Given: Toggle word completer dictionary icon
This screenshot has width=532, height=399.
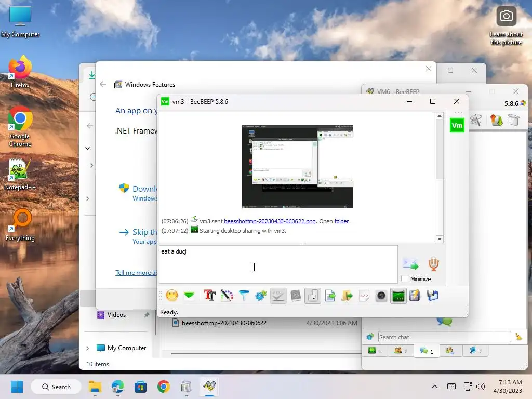Looking at the screenshot, I should click(296, 296).
